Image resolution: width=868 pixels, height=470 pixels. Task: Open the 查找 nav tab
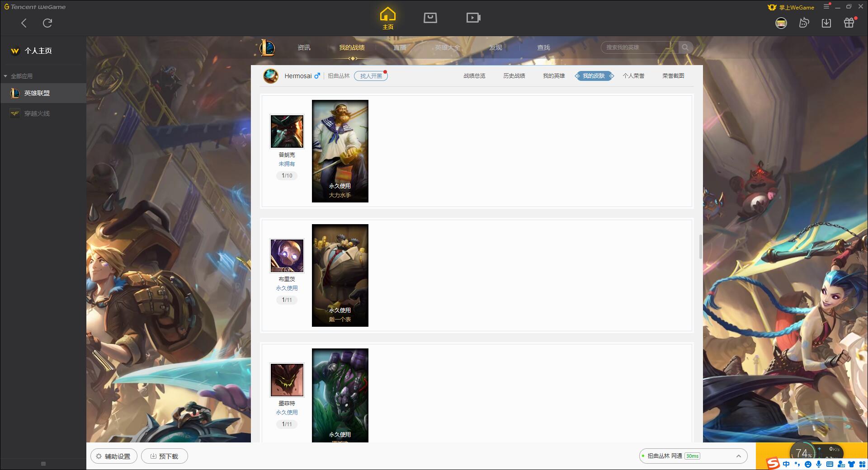coord(543,47)
